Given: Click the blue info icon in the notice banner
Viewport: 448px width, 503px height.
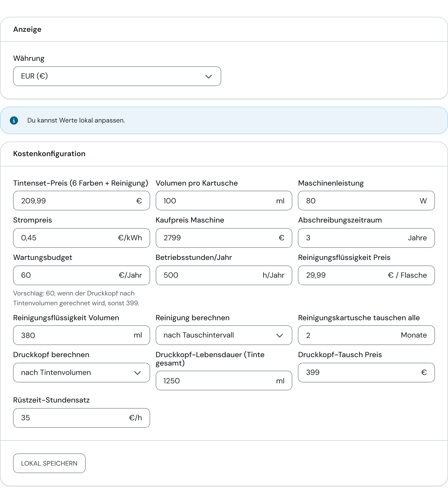Looking at the screenshot, I should [x=14, y=120].
